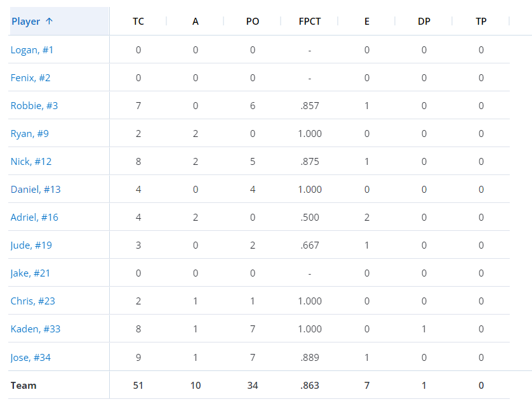
Task: Sort by the FPCT column header
Action: click(x=309, y=22)
